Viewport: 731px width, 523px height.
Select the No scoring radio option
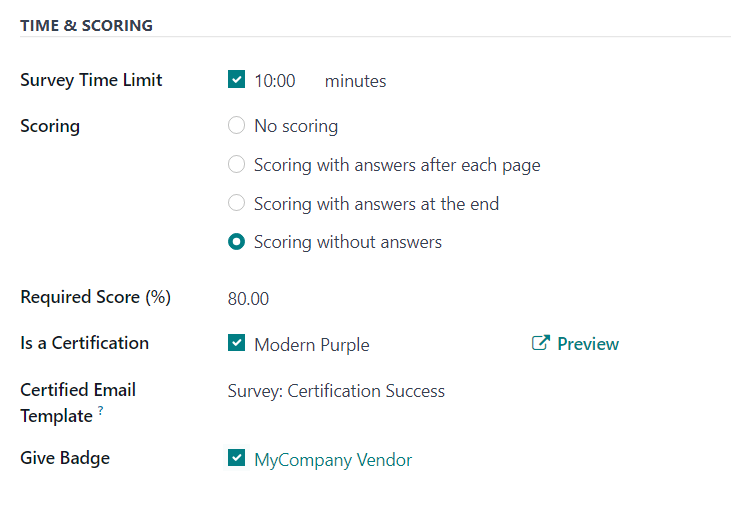[237, 126]
